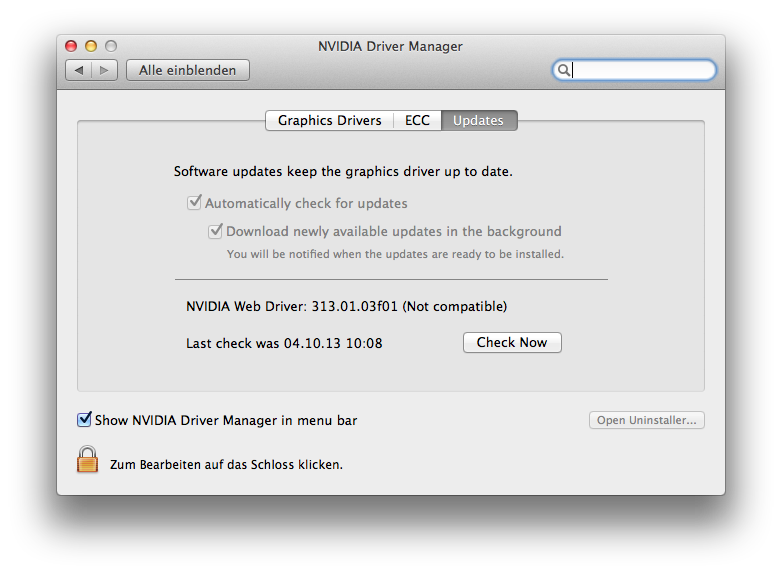
Task: Click the Last check was 04.10.13 10:08 text
Action: pos(284,343)
